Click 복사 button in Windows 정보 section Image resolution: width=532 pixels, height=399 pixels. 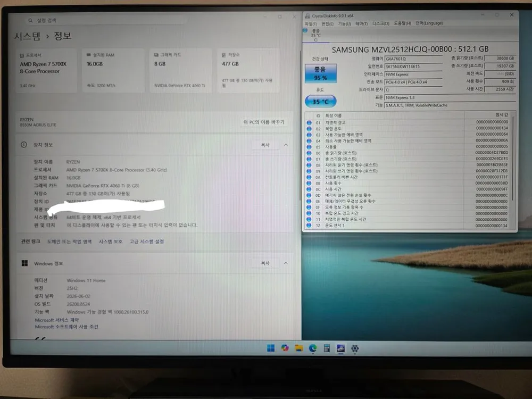pos(265,263)
